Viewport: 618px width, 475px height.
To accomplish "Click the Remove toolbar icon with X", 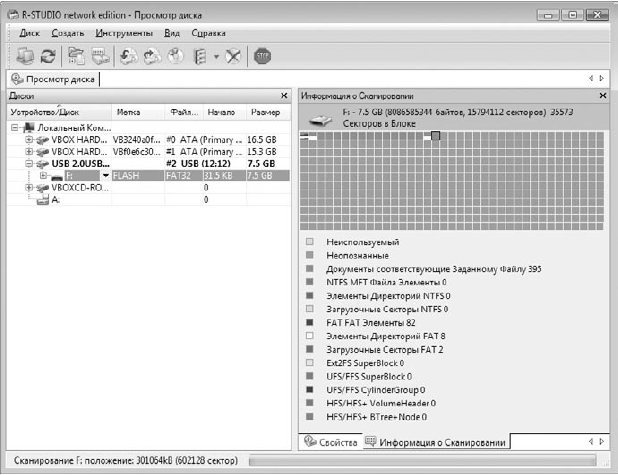I will pyautogui.click(x=233, y=56).
